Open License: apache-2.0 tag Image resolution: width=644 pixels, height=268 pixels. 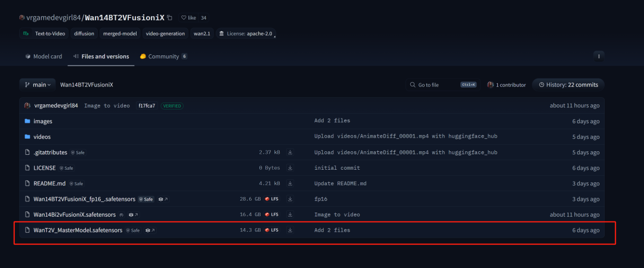[x=245, y=34]
